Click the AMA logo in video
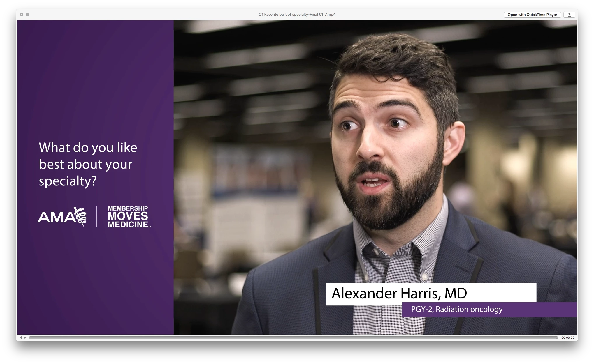Viewport: 594px width, 364px height. (x=56, y=217)
